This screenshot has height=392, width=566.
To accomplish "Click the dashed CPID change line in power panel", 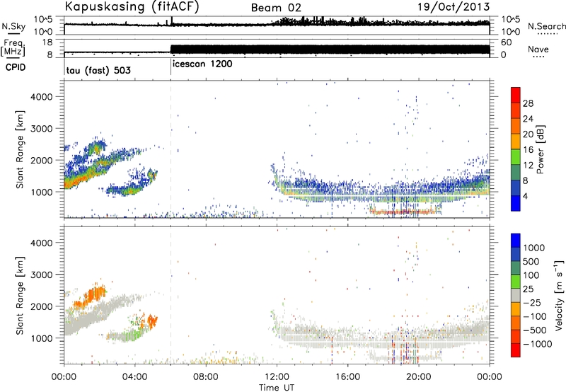I will pos(171,149).
